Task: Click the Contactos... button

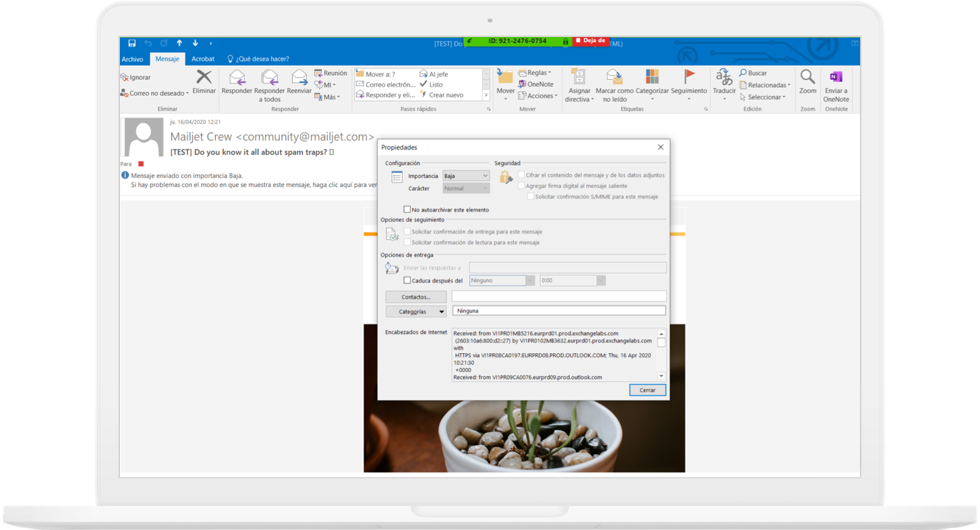Action: [x=416, y=297]
